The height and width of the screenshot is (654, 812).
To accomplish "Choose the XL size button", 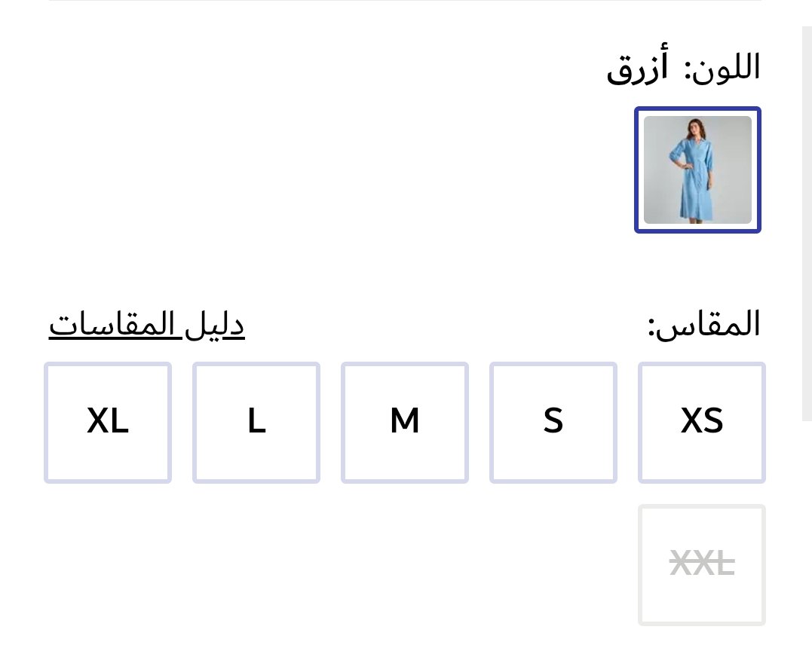I will 108,422.
